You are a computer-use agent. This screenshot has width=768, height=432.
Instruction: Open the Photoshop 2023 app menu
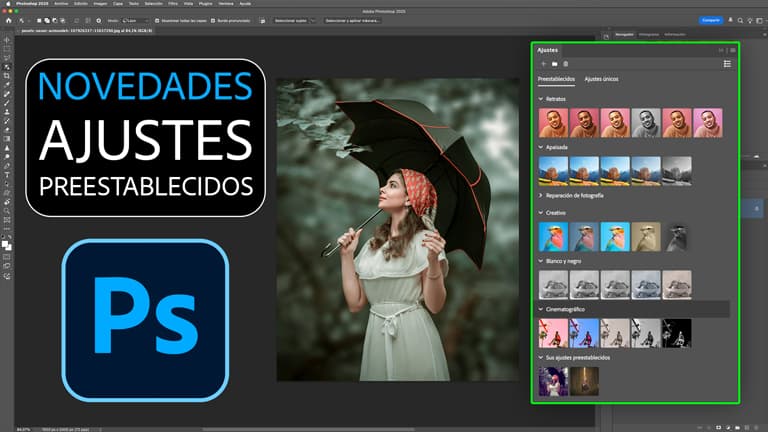point(32,3)
